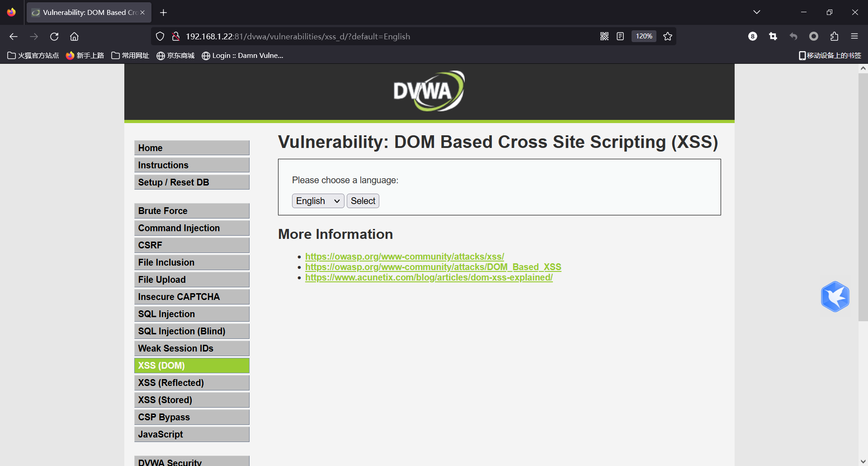Go to File Upload page

[192, 280]
